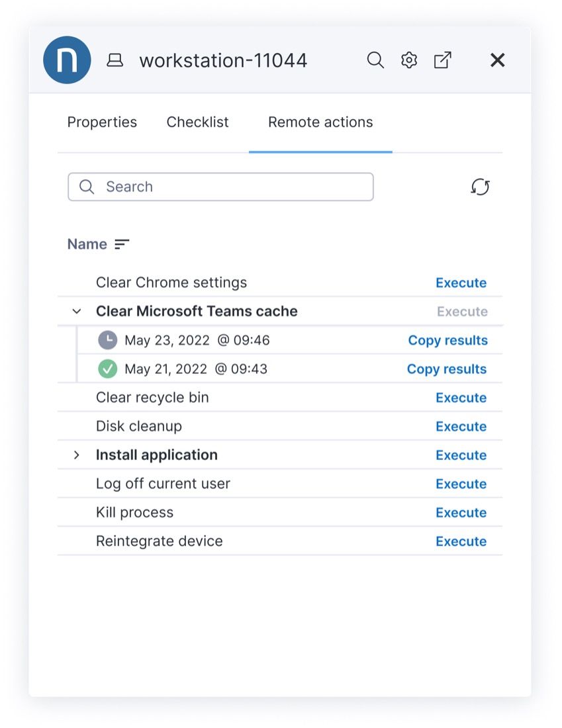
Task: Copy results for May 21, 2022 run
Action: coord(447,369)
